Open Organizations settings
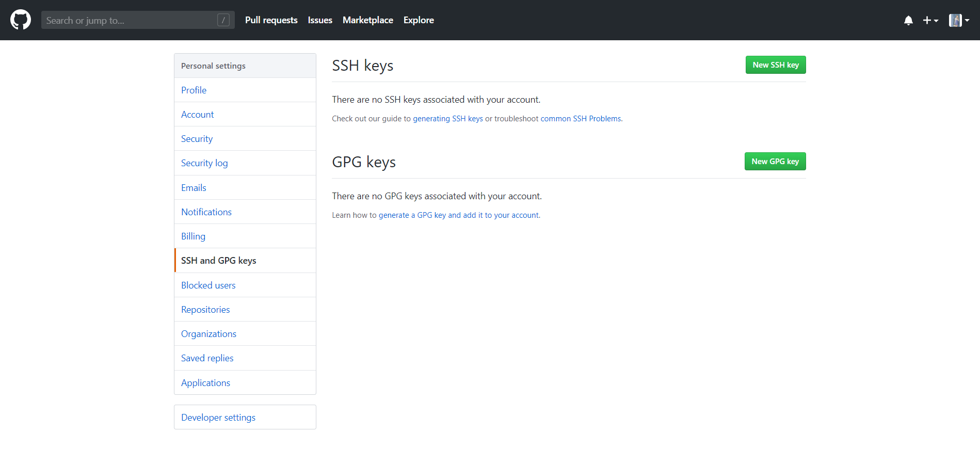The width and height of the screenshot is (980, 464). point(245,333)
